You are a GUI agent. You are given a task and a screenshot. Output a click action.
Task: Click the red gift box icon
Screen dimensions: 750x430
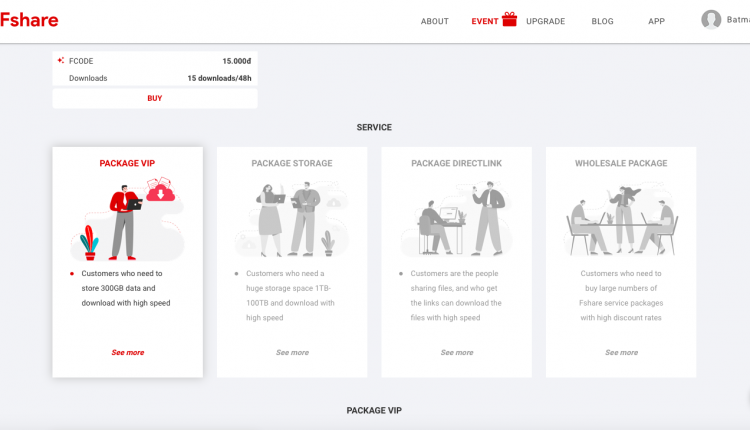coord(509,19)
